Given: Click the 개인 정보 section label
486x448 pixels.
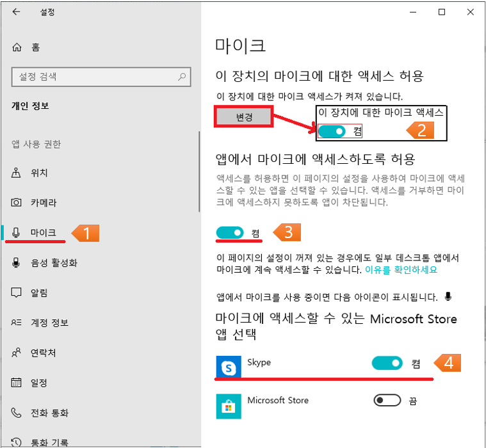Looking at the screenshot, I should pos(30,106).
